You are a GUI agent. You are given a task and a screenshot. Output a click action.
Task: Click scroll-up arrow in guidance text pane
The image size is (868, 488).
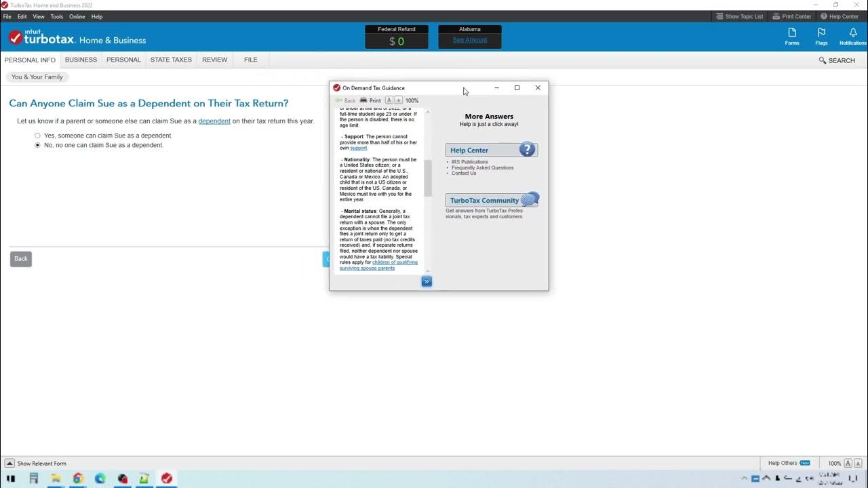428,110
